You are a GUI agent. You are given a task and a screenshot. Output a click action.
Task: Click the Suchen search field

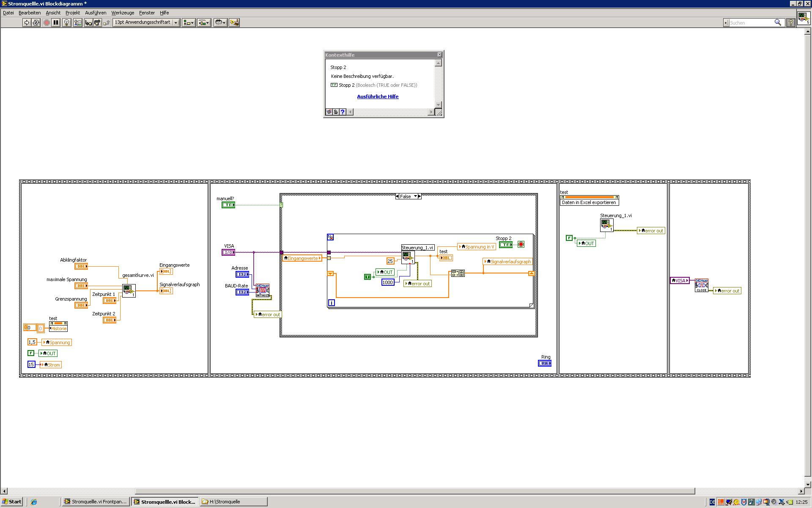(x=751, y=22)
